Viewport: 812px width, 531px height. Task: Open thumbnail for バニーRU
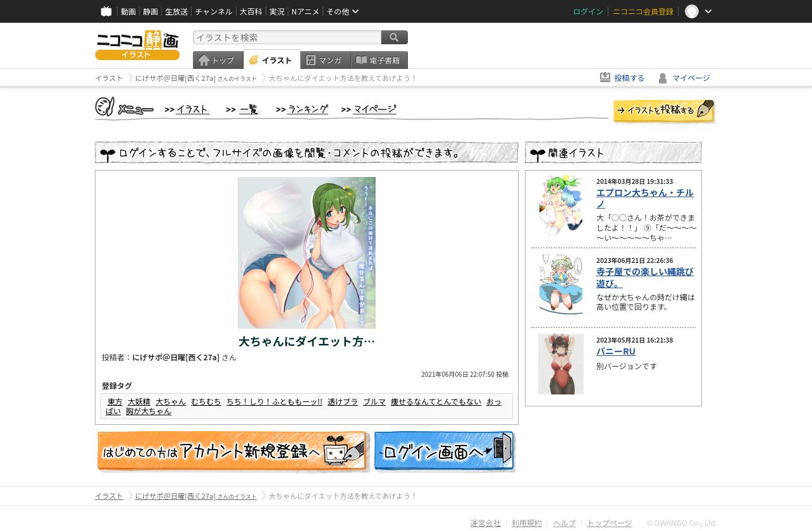click(561, 364)
